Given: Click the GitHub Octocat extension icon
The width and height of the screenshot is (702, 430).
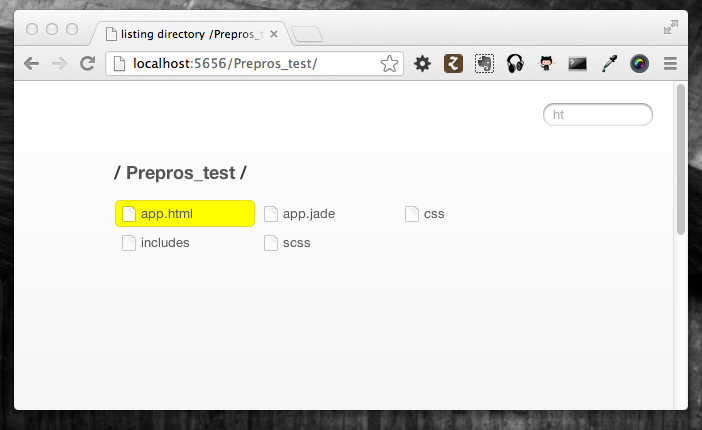Looking at the screenshot, I should (546, 64).
